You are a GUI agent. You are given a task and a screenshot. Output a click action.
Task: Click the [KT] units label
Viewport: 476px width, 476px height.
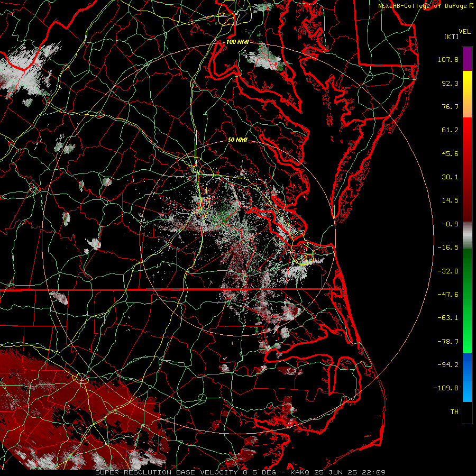[x=452, y=36]
